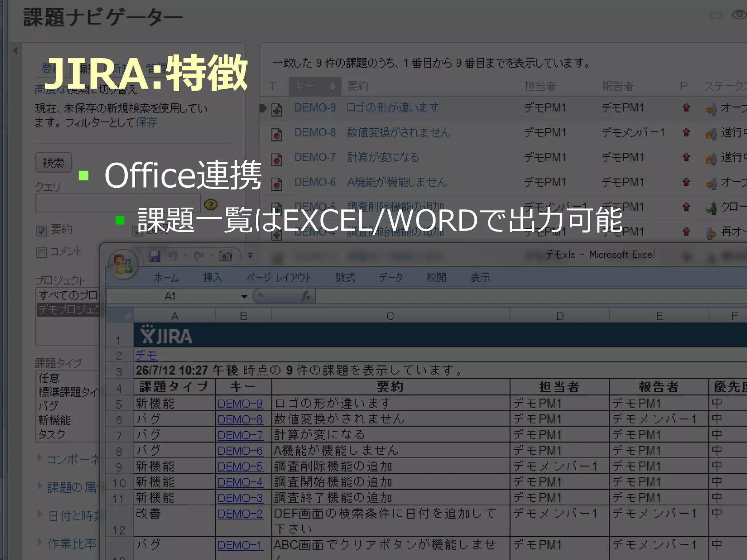Viewport: 747px width, 560px height.
Task: Click priority arrow icon in DEMO-9 row
Action: (x=686, y=108)
